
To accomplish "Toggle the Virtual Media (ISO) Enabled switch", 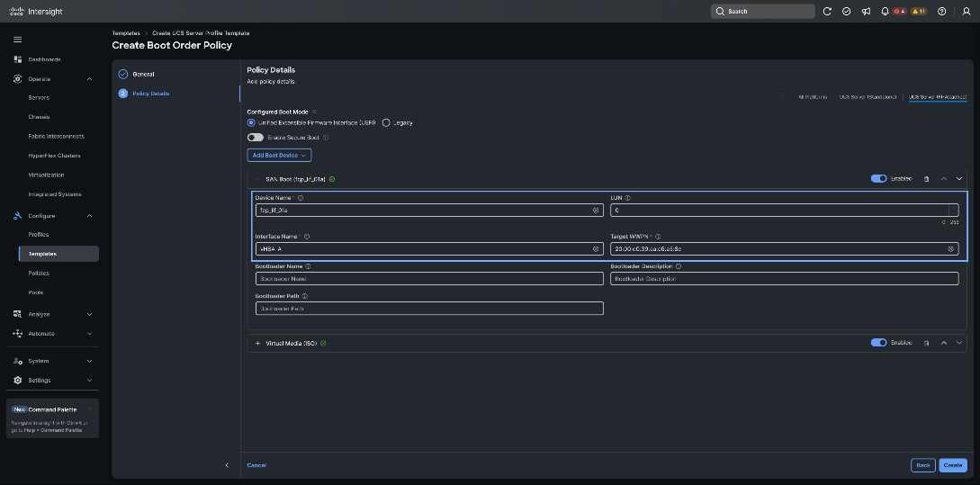I will click(x=878, y=343).
